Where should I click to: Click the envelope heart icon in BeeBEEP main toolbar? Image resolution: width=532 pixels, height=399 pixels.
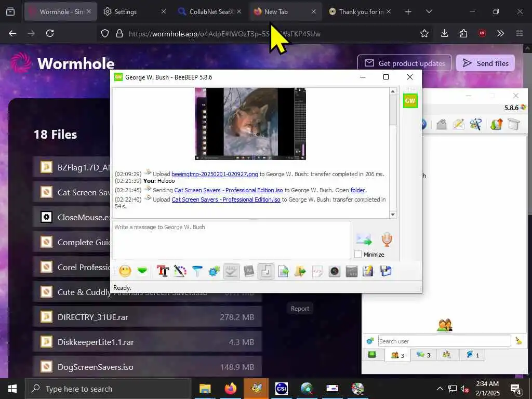442,124
